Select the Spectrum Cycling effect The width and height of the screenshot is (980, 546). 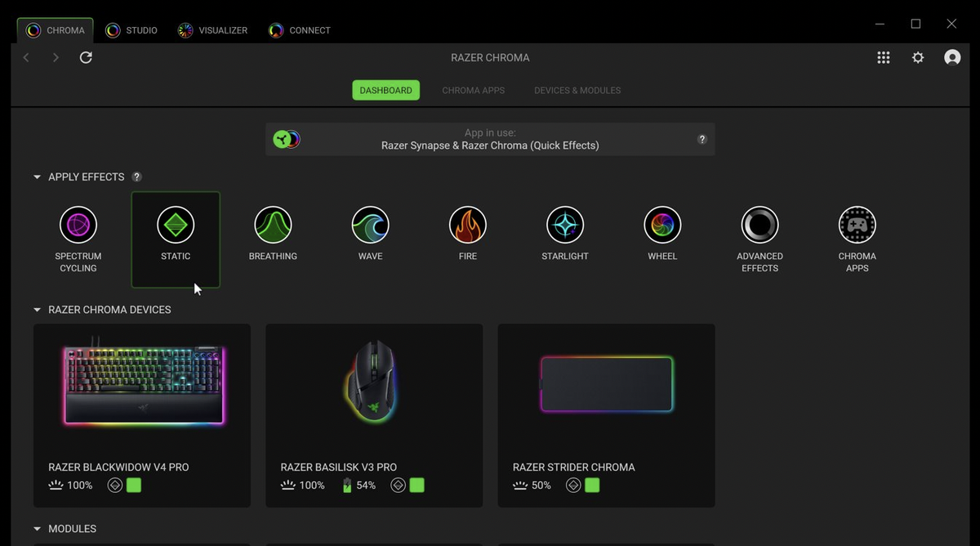pos(78,225)
